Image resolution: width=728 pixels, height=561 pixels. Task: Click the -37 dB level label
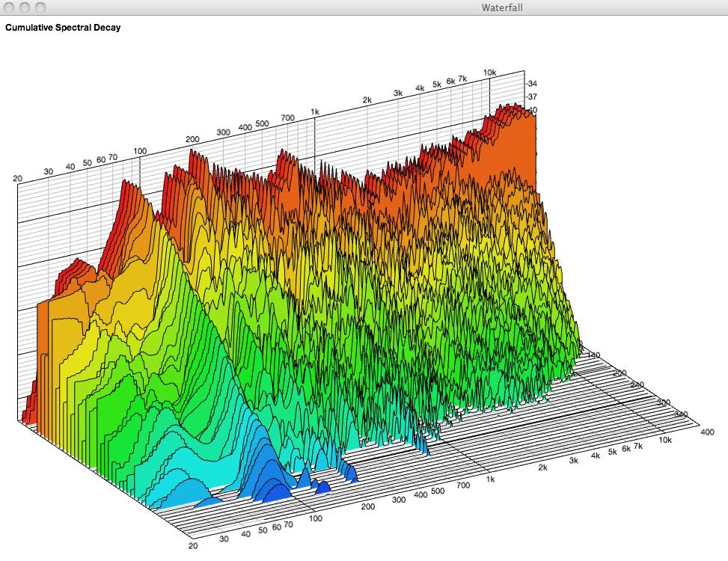[x=532, y=97]
